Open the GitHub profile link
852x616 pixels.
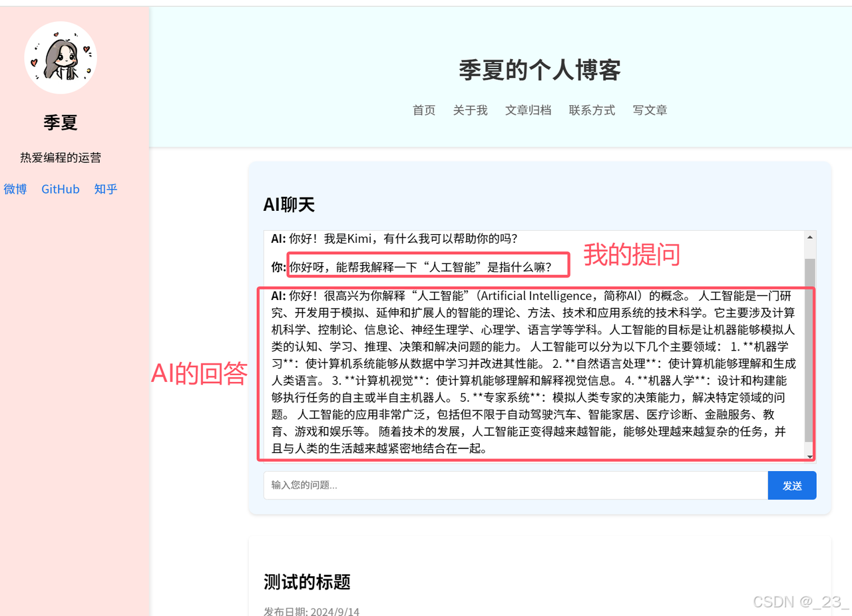coord(60,189)
